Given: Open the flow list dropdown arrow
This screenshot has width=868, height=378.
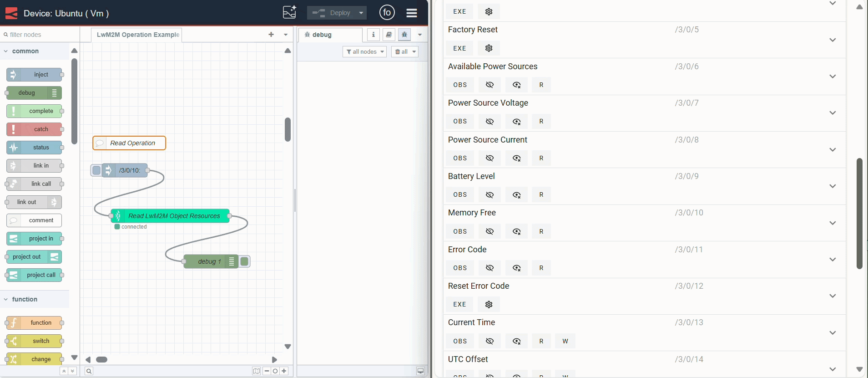Looking at the screenshot, I should coord(286,35).
